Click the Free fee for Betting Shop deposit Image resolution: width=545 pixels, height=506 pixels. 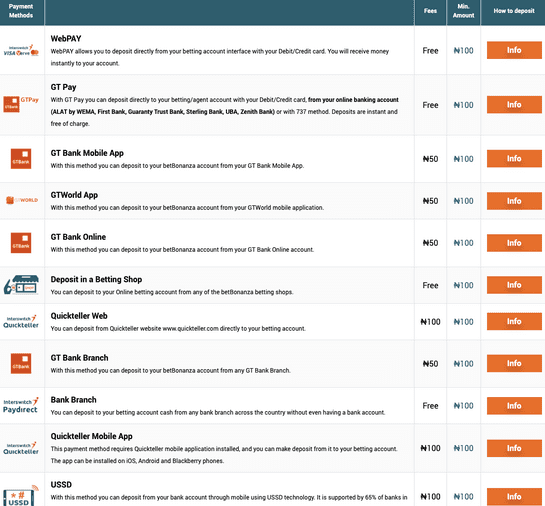[x=430, y=285]
